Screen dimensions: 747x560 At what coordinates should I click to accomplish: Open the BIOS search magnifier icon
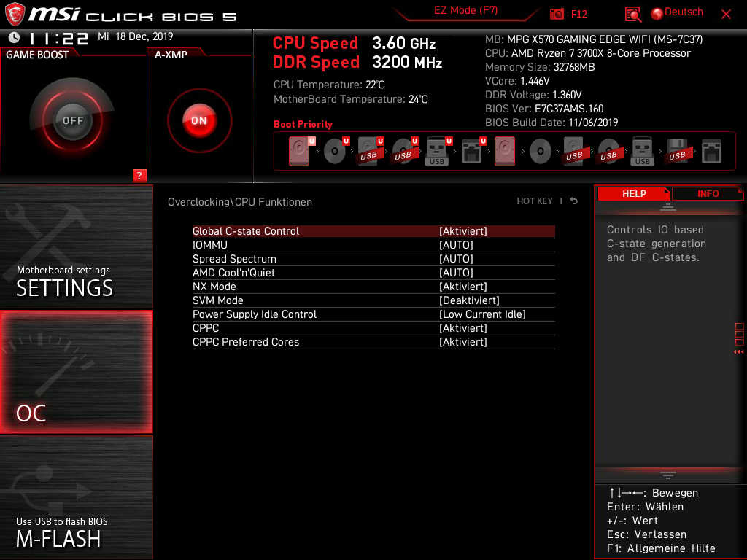click(632, 14)
